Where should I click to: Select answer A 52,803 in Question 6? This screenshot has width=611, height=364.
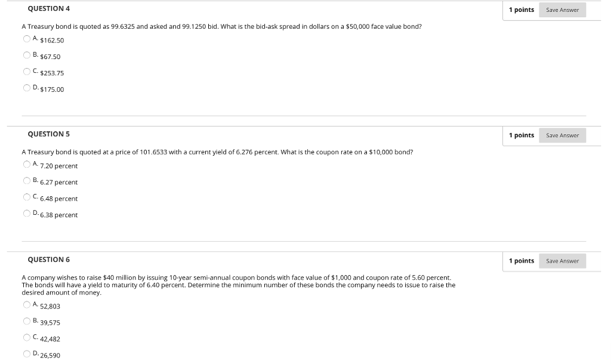pyautogui.click(x=26, y=304)
